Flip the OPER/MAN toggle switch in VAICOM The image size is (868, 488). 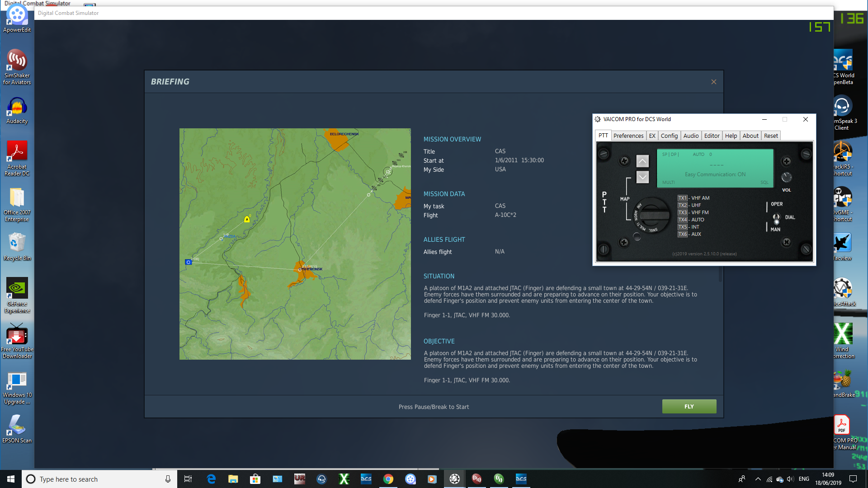(x=776, y=219)
